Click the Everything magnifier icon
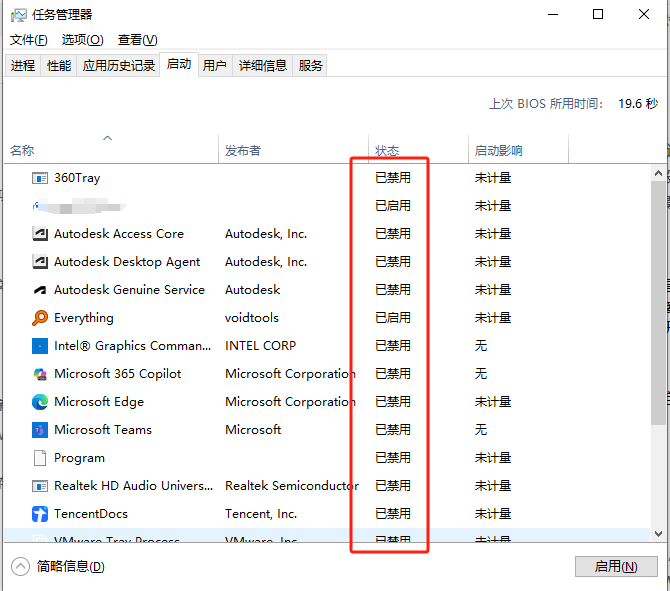Image resolution: width=670 pixels, height=591 pixels. click(40, 318)
